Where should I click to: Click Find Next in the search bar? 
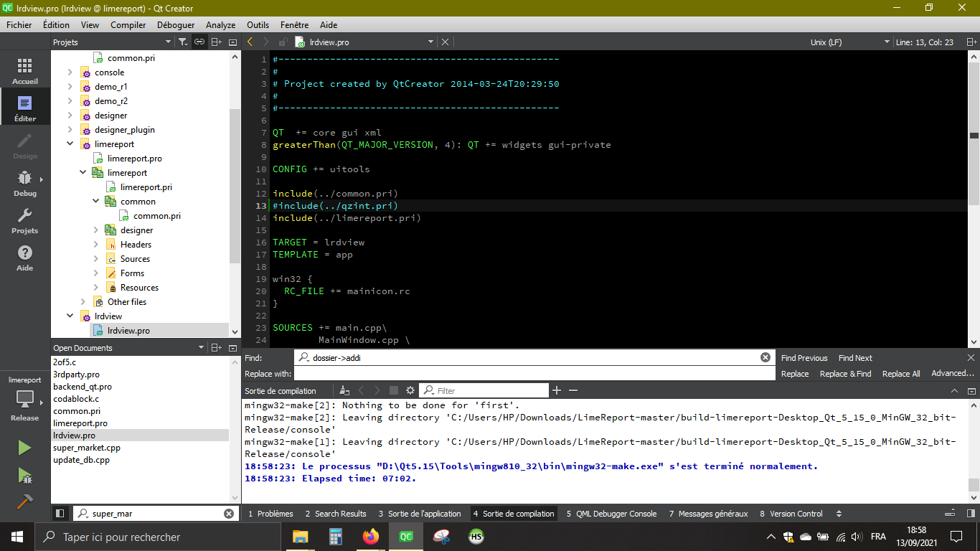[x=854, y=357]
